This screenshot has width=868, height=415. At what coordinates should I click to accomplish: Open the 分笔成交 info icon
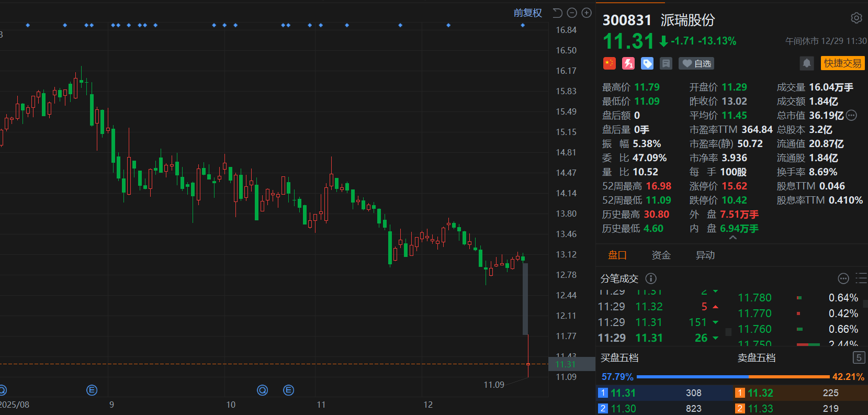pos(651,278)
